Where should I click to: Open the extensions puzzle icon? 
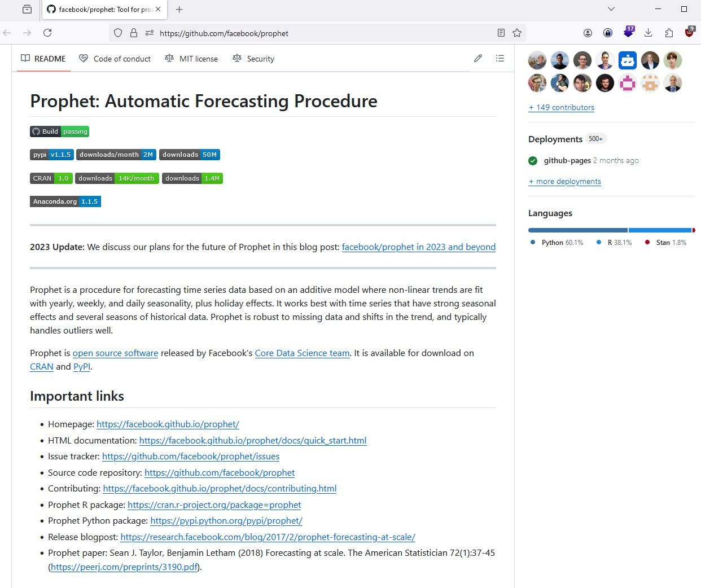(669, 33)
